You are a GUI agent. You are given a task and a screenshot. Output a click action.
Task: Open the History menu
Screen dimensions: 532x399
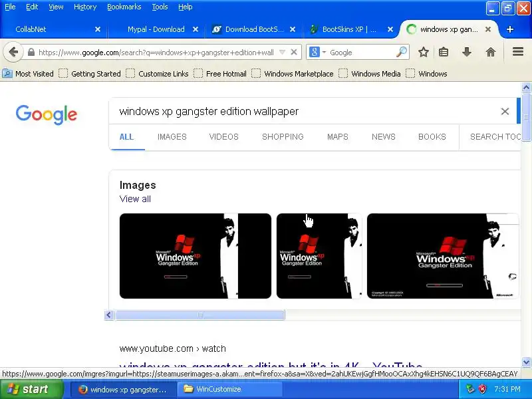pos(85,7)
